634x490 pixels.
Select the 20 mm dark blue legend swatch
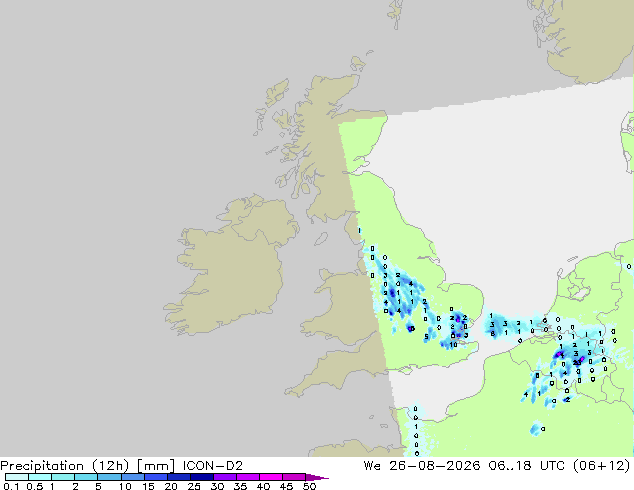[x=178, y=477]
